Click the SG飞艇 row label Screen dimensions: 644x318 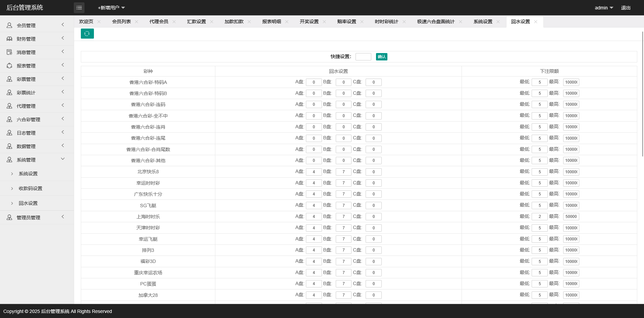pyautogui.click(x=148, y=206)
